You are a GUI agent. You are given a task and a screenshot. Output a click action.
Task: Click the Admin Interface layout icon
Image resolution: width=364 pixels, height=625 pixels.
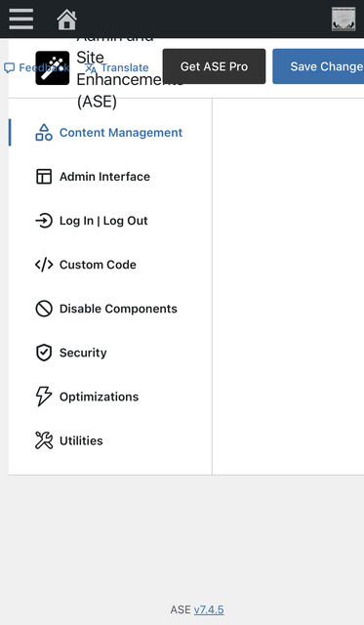[44, 177]
